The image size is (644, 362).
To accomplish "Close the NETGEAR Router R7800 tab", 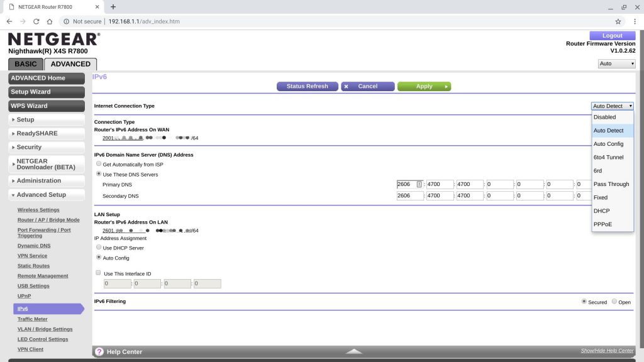I will click(97, 6).
